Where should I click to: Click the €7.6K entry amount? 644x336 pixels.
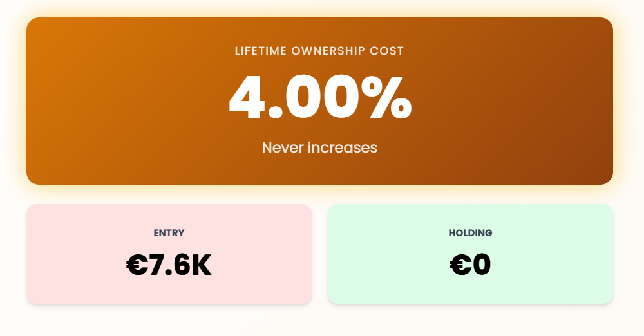(169, 265)
